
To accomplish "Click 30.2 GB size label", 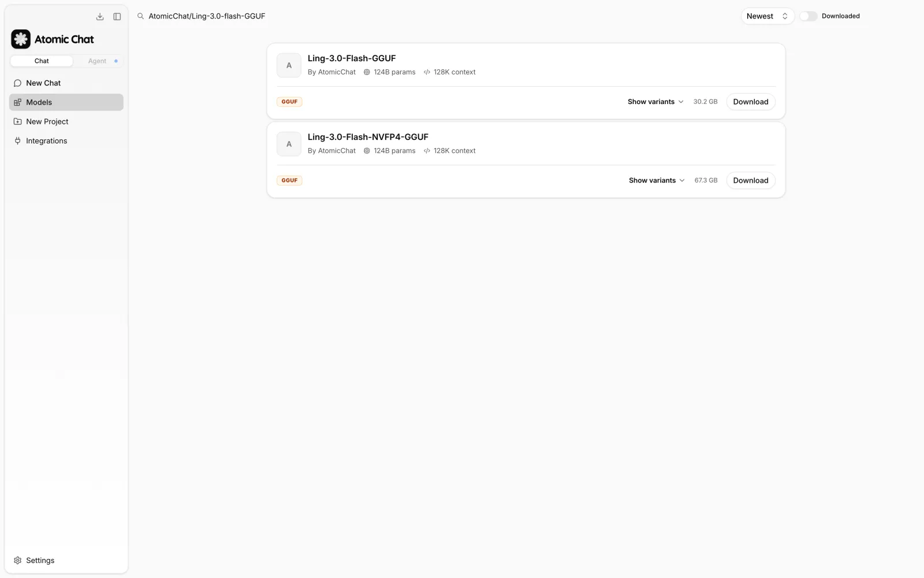I will click(705, 102).
